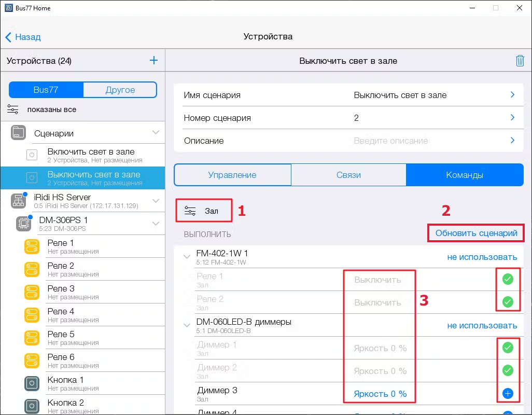
Task: Add Диммер 3 with blue plus button
Action: pyautogui.click(x=508, y=394)
